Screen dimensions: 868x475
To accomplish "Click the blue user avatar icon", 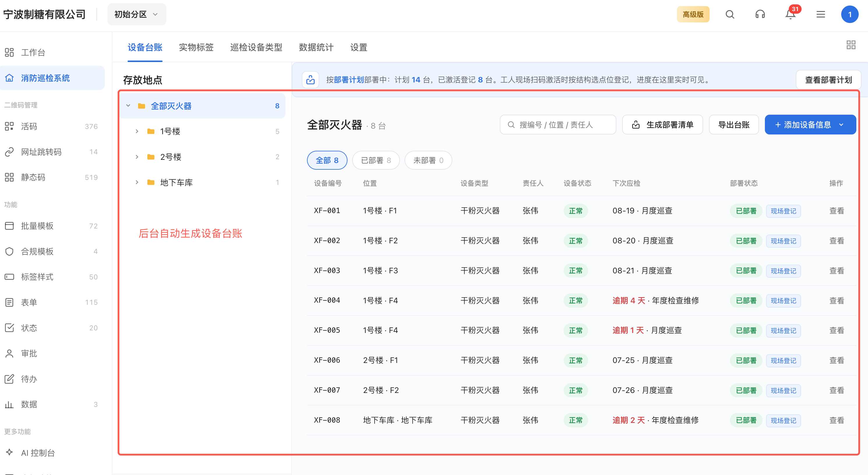I will click(x=849, y=15).
